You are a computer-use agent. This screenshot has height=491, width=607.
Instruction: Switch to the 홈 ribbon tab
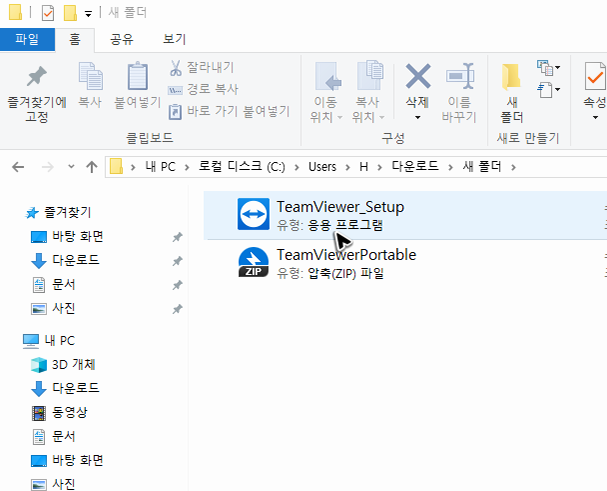[x=75, y=39]
